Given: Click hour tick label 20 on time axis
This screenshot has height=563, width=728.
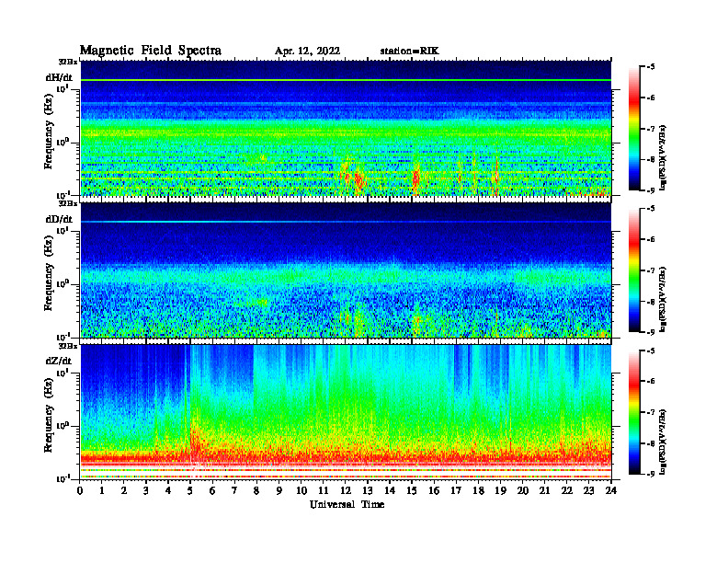Looking at the screenshot, I should pyautogui.click(x=523, y=490).
